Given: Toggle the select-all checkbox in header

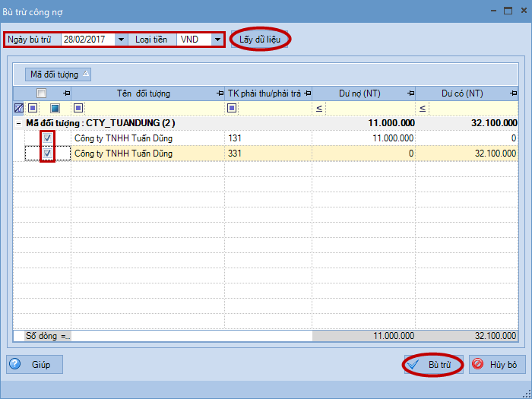Looking at the screenshot, I should click(x=42, y=93).
